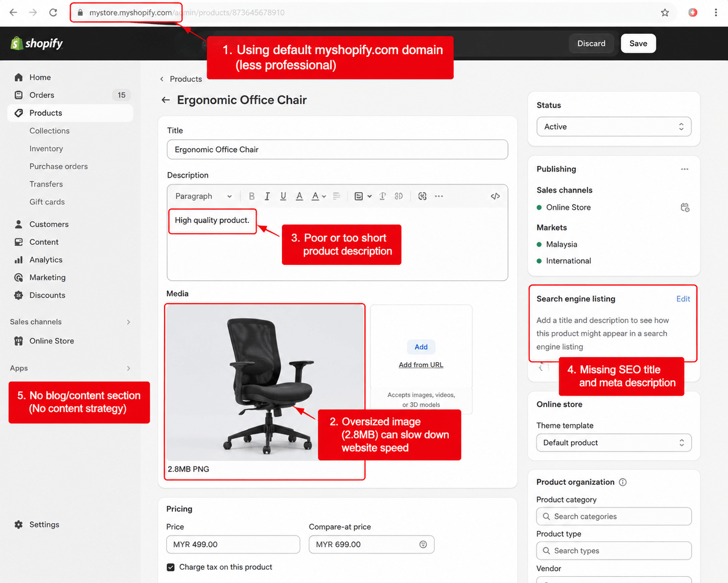Click the Shopify logo

37,44
